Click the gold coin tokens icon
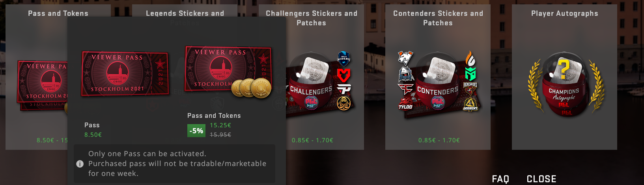644x185 pixels. [x=251, y=88]
